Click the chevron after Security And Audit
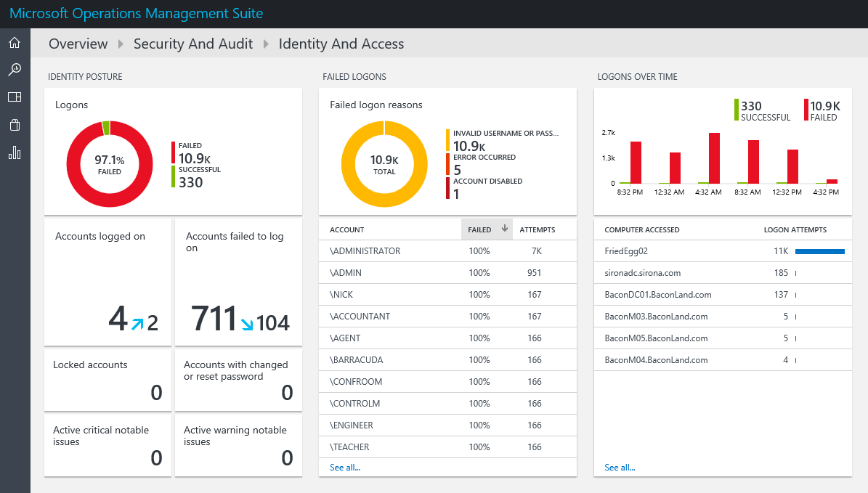 coord(265,44)
